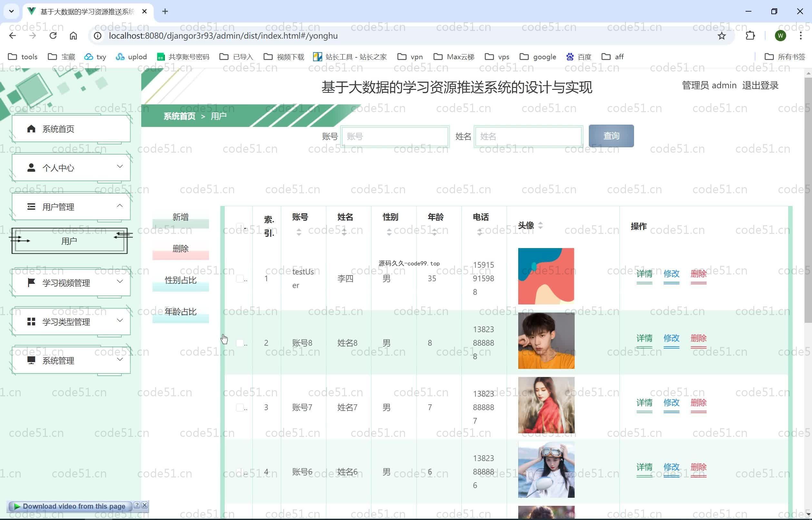Open a new browser tab
This screenshot has height=520, width=812.
coord(165,12)
